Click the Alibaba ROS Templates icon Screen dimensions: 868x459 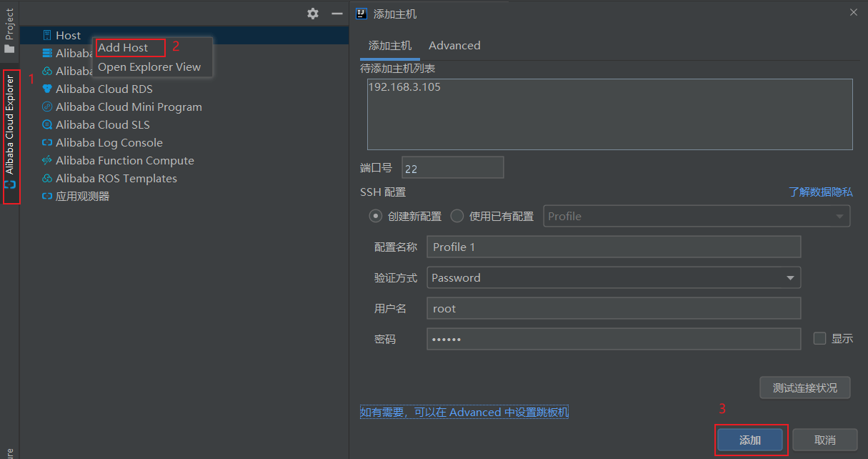47,179
